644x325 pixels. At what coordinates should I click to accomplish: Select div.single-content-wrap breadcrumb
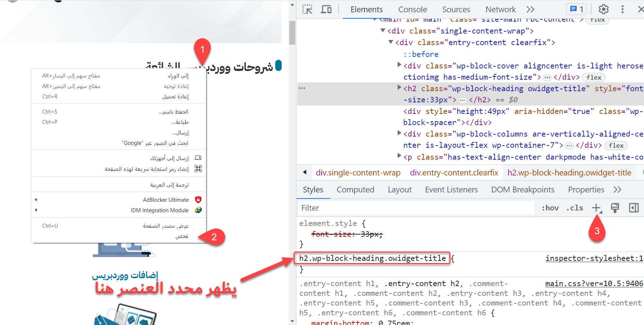(x=358, y=173)
